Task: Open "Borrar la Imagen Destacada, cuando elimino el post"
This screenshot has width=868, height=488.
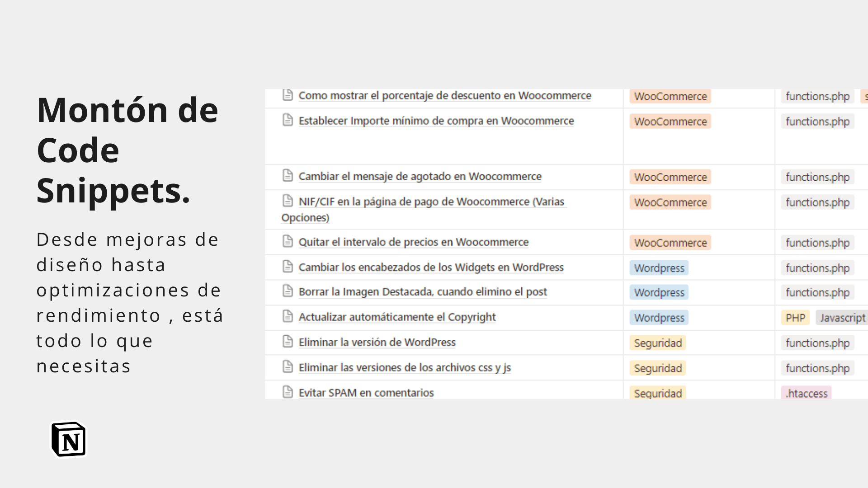Action: click(x=422, y=292)
